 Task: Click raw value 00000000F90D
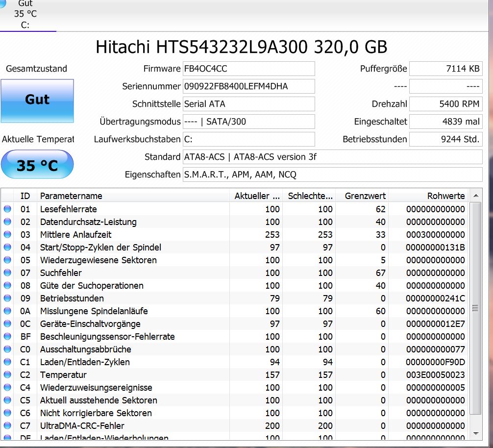[x=435, y=362]
